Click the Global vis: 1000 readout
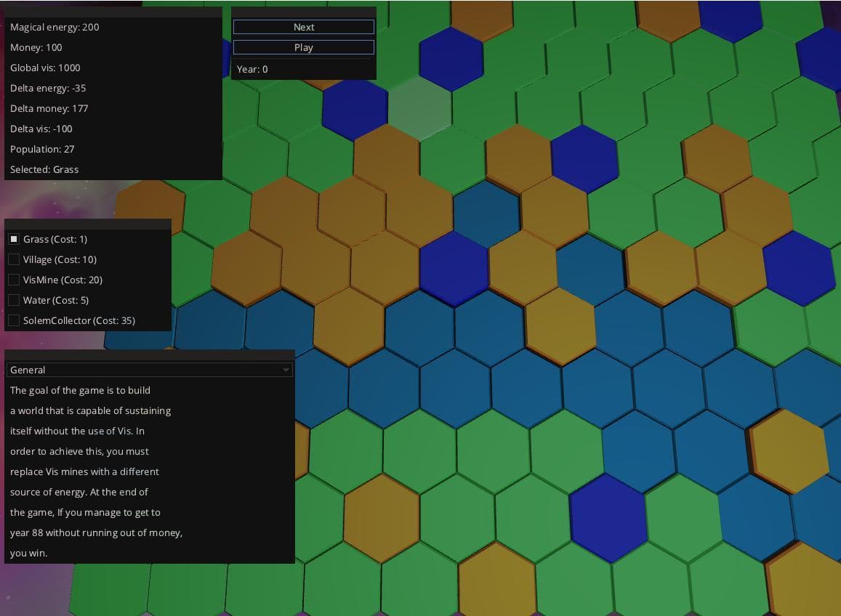 coord(45,68)
